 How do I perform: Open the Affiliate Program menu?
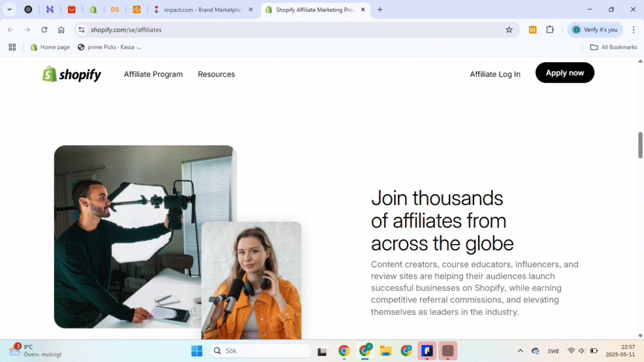coord(153,74)
